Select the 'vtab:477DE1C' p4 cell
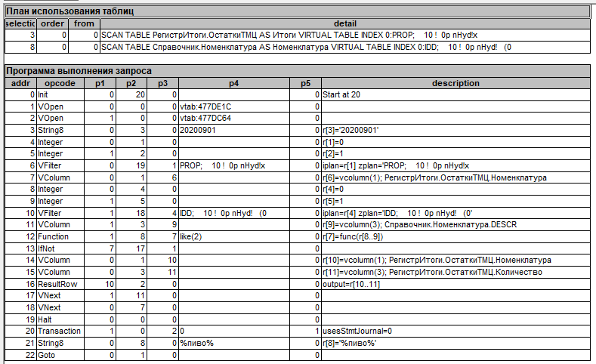The image size is (596, 364). pyautogui.click(x=233, y=106)
